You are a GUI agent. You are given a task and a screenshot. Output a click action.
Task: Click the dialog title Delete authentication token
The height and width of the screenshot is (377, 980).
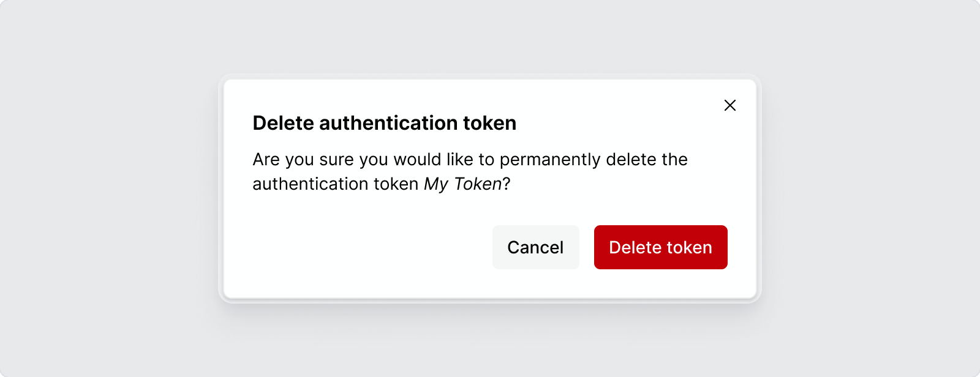384,123
